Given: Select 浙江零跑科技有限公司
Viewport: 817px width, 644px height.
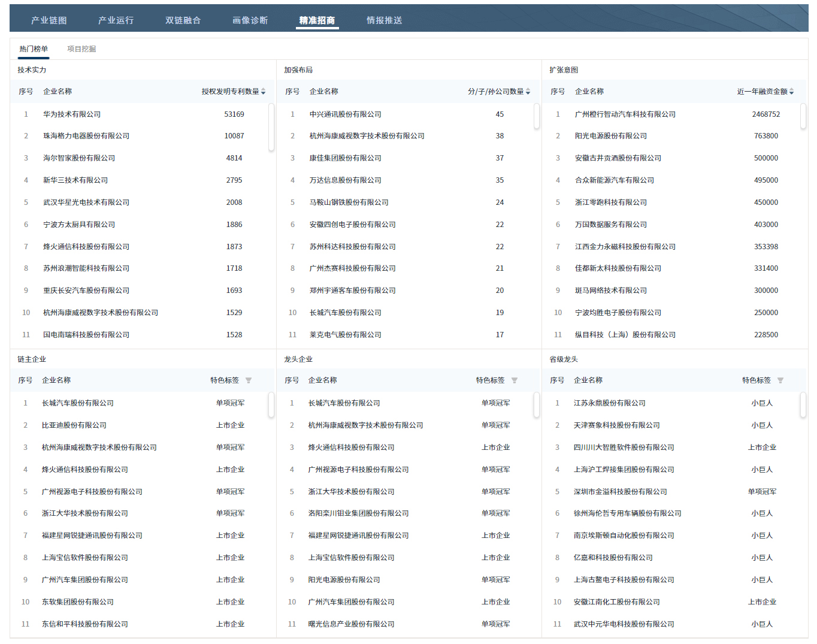Looking at the screenshot, I should [x=611, y=202].
